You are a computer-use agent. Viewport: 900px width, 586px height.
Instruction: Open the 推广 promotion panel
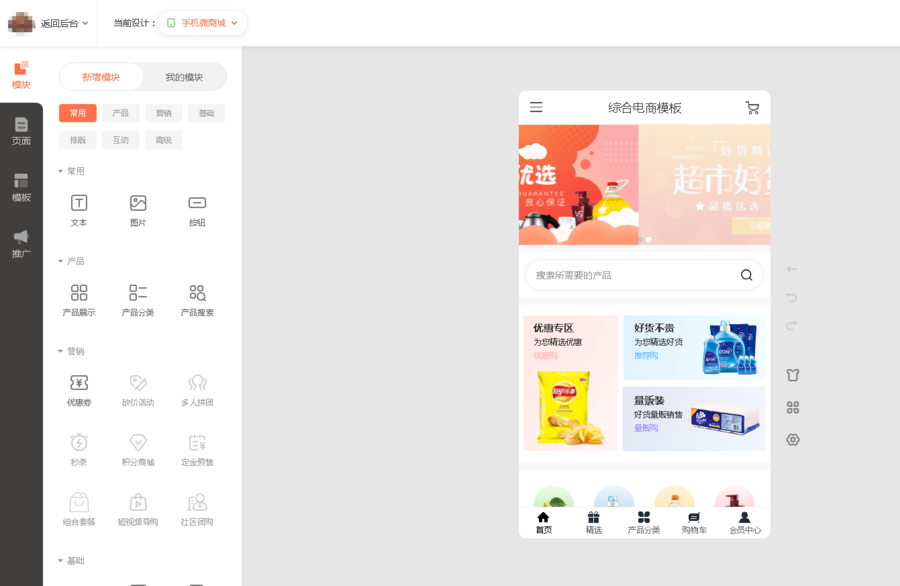coord(21,243)
